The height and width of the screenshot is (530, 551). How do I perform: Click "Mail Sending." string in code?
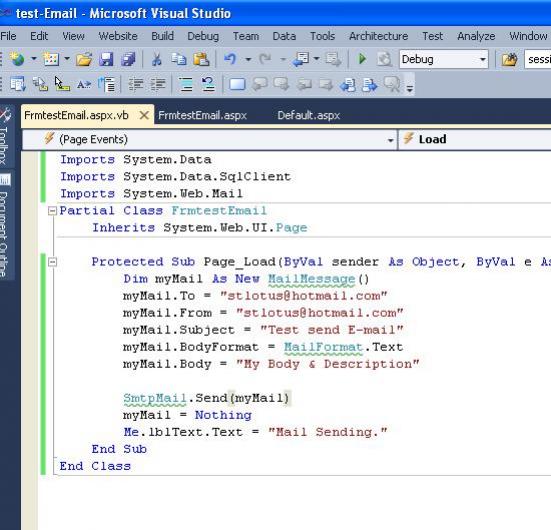click(328, 432)
